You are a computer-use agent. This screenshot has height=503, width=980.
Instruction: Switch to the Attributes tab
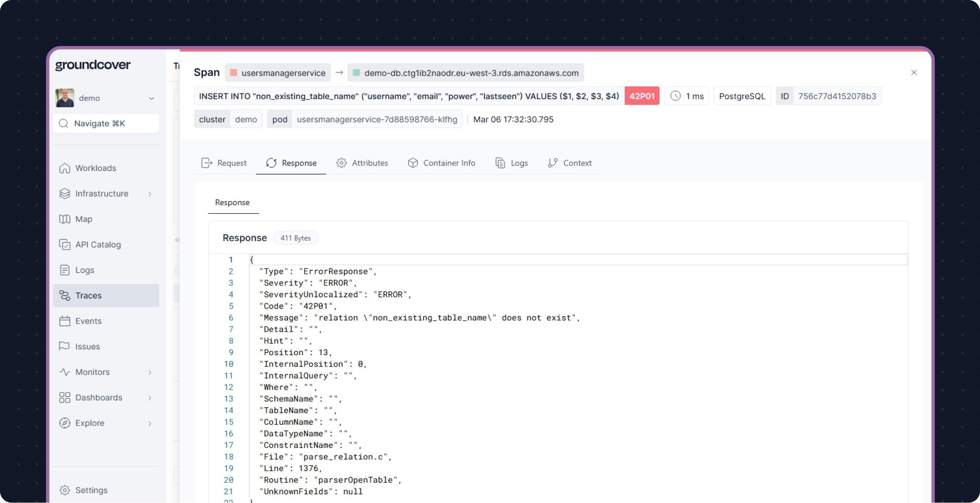pos(362,163)
